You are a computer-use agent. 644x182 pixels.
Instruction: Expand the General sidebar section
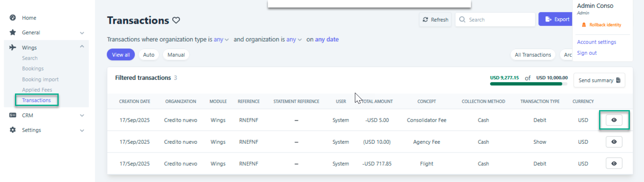(82, 33)
